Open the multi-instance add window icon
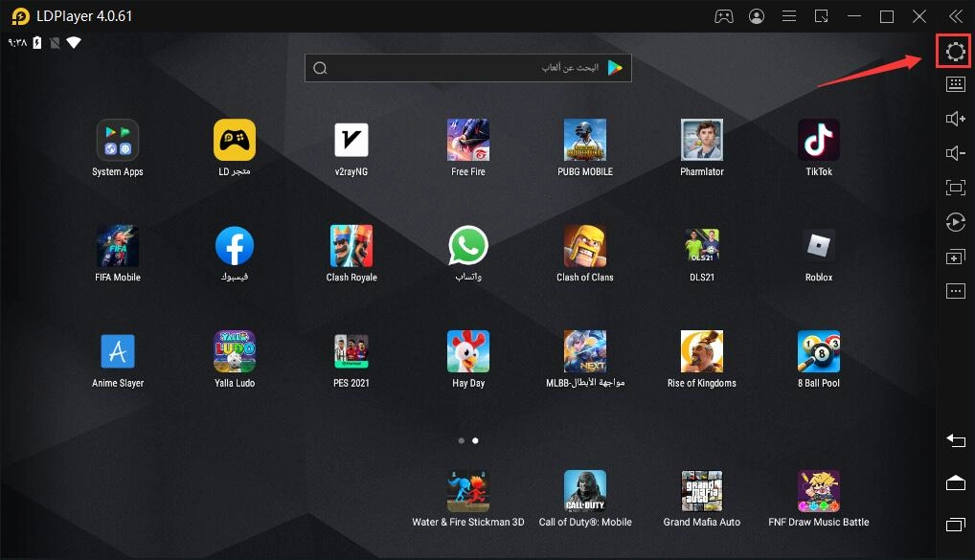975x560 pixels. pyautogui.click(x=956, y=257)
